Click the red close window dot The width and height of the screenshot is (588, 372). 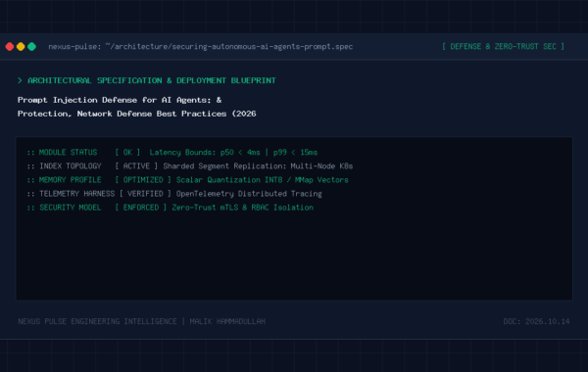point(10,46)
